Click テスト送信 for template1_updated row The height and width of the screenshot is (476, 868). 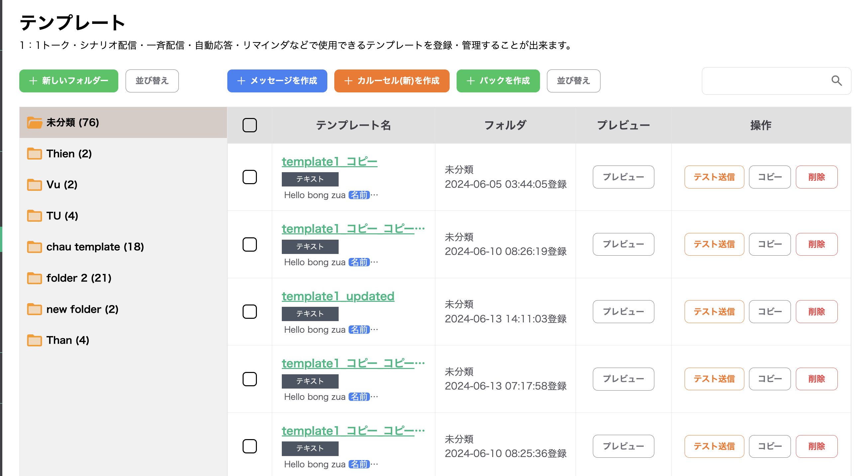coord(714,312)
